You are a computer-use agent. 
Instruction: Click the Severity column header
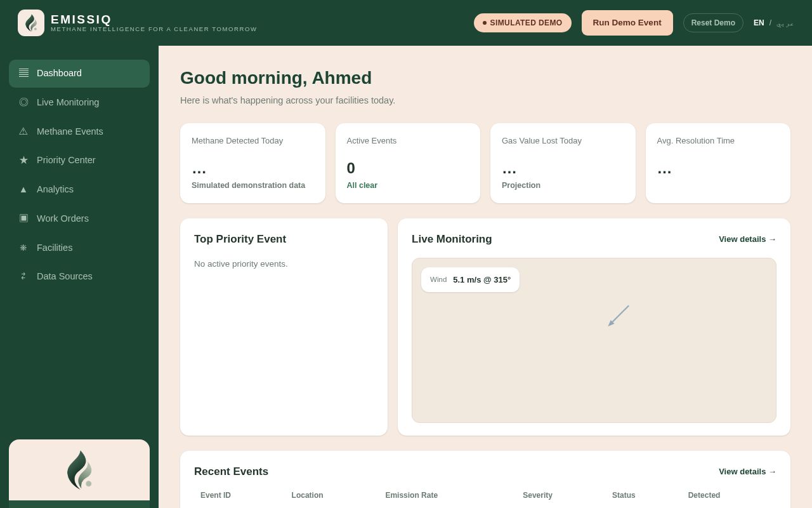coord(537,495)
